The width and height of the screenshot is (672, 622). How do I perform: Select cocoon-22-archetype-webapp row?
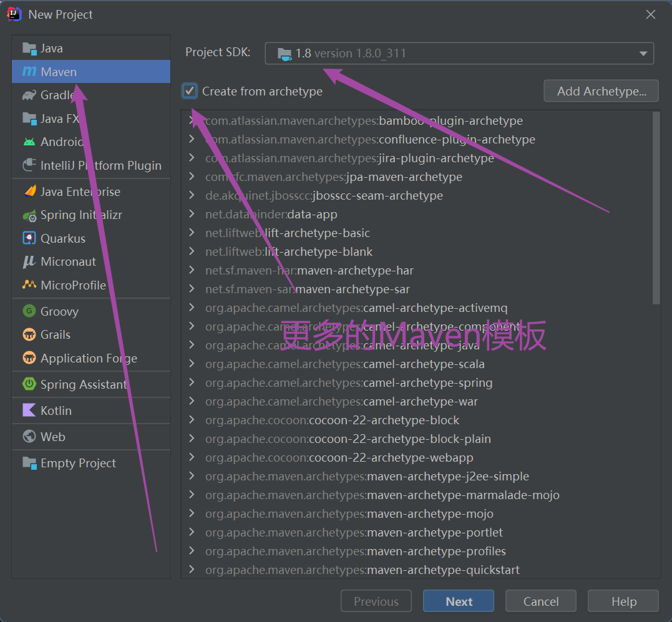pos(417,457)
